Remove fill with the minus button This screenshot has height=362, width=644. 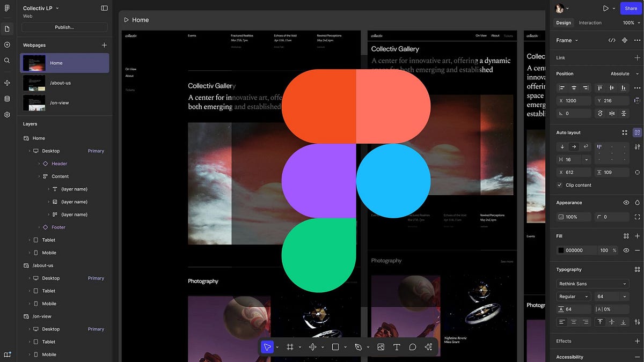(x=637, y=250)
